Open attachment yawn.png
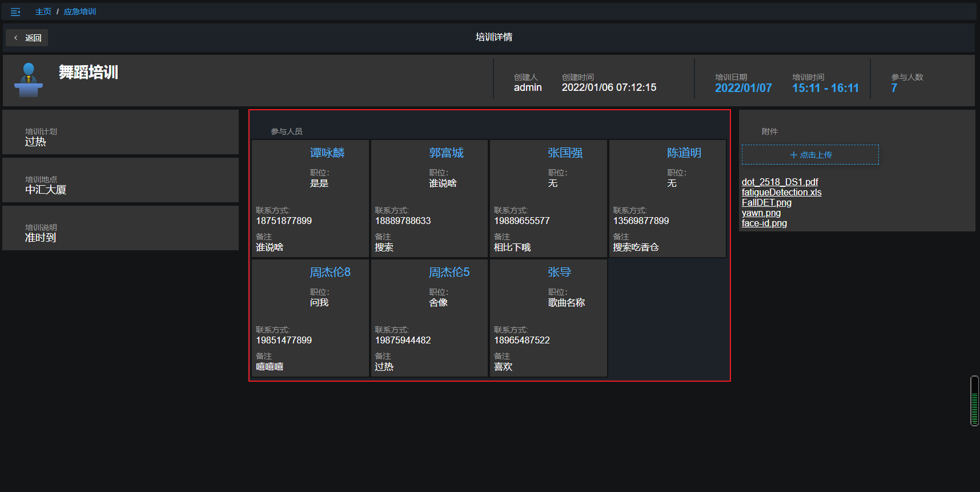Image resolution: width=980 pixels, height=492 pixels. click(x=761, y=213)
